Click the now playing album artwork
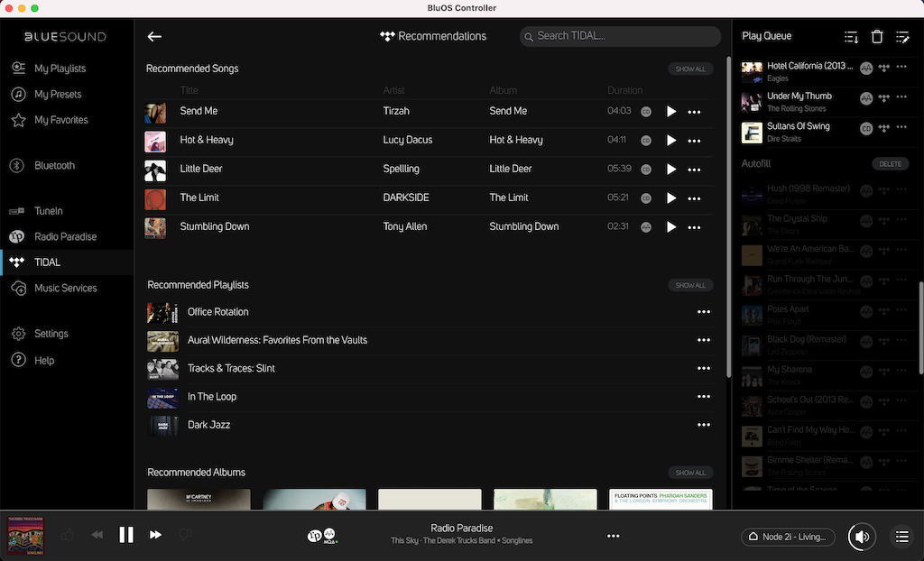 (x=25, y=536)
